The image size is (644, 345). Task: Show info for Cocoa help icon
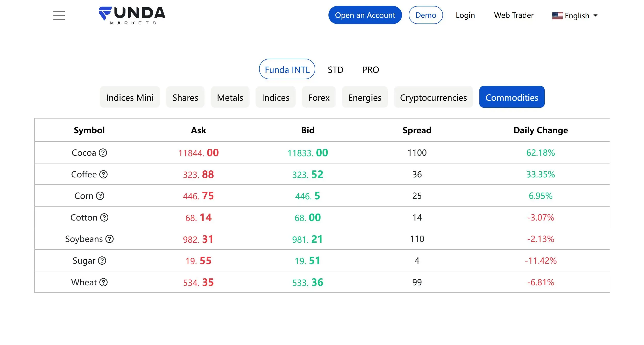pos(103,153)
